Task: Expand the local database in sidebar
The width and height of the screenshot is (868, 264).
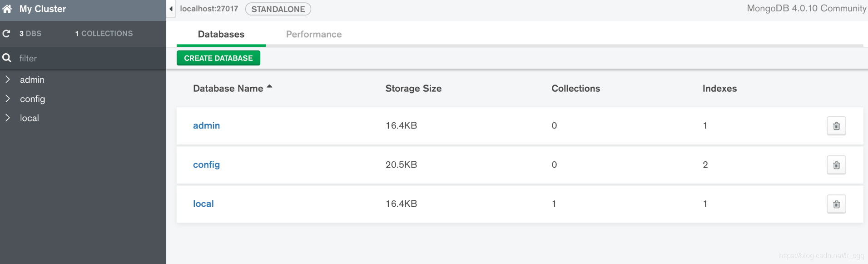Action: pyautogui.click(x=8, y=118)
